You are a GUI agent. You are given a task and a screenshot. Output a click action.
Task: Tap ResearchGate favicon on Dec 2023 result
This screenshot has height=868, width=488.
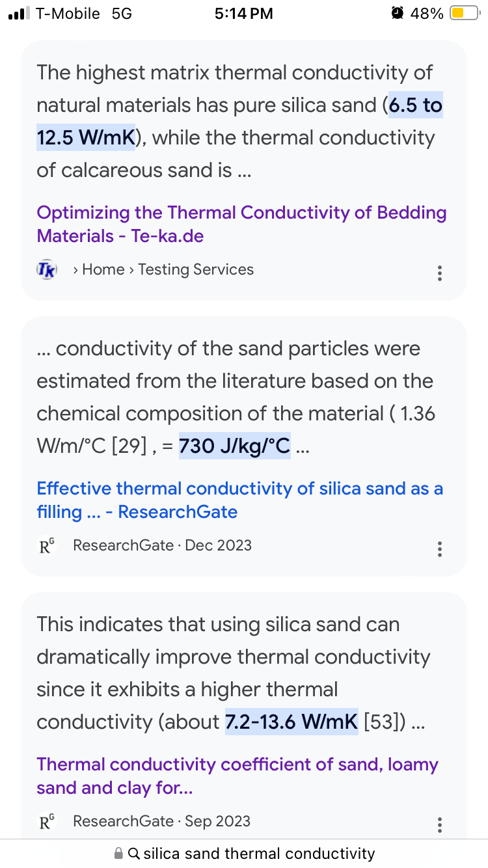click(47, 545)
